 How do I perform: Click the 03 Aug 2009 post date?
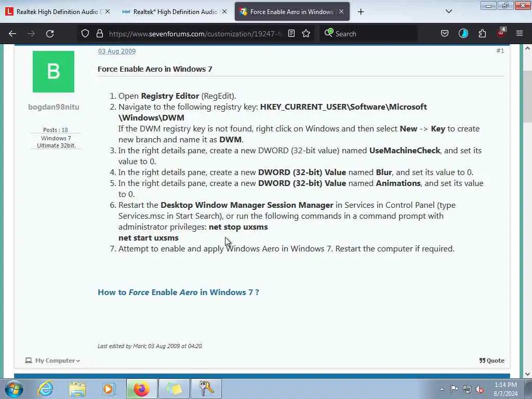coord(117,51)
